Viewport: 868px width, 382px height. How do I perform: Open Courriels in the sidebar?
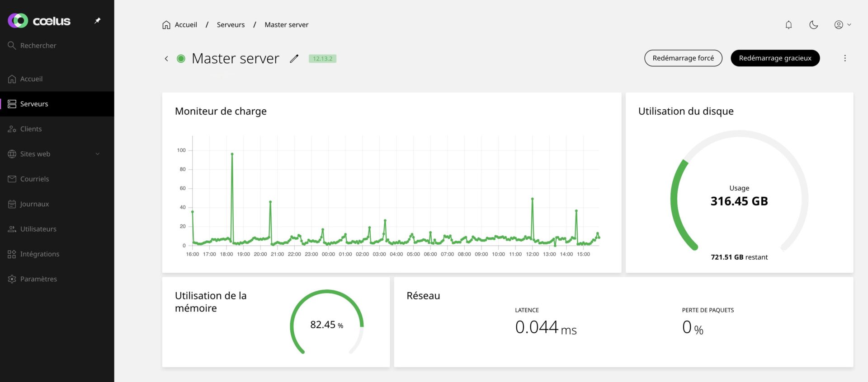[57, 179]
